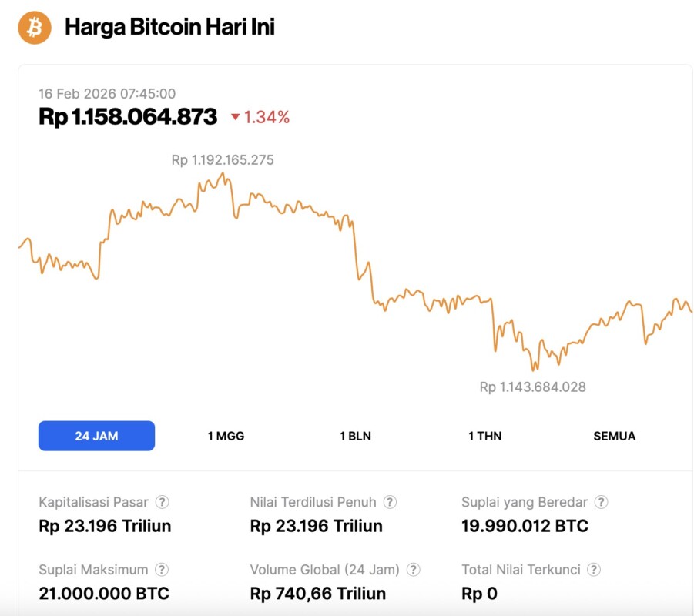Click the Nilai Terdilusi Penuh info icon

391,502
